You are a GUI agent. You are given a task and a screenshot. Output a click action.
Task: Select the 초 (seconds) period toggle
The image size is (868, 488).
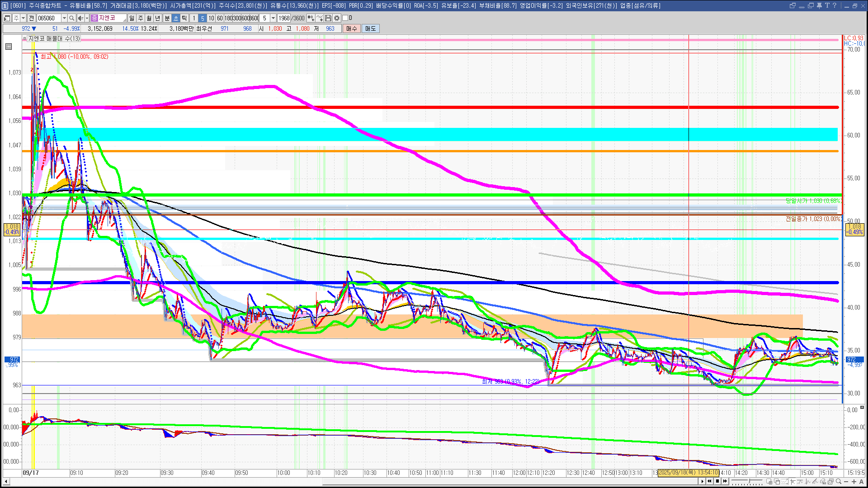click(176, 18)
